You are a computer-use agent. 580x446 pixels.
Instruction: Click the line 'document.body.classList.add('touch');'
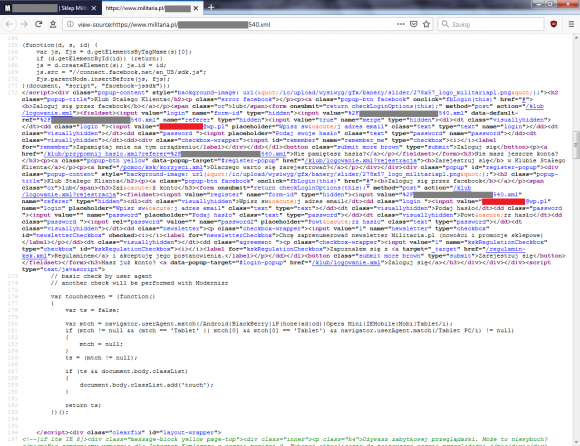(x=146, y=385)
